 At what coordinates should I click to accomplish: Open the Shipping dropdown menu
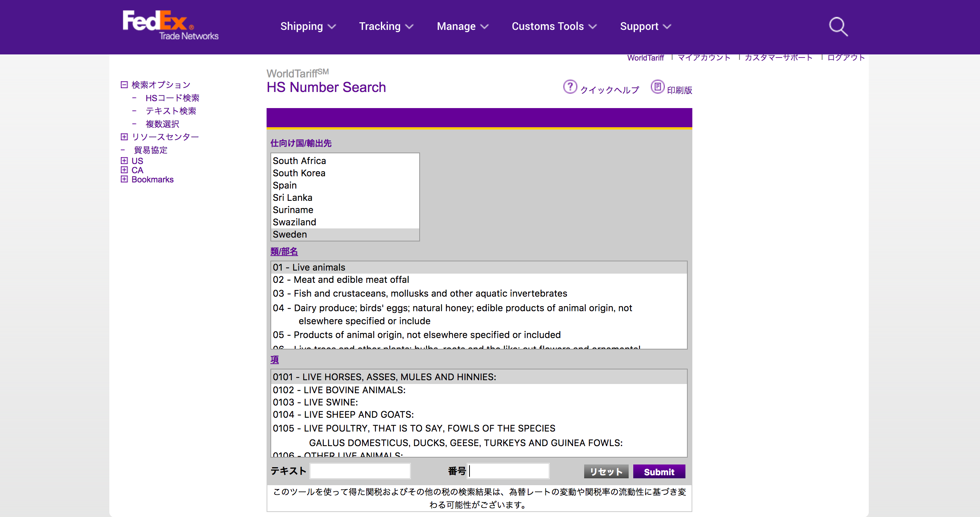[x=308, y=26]
